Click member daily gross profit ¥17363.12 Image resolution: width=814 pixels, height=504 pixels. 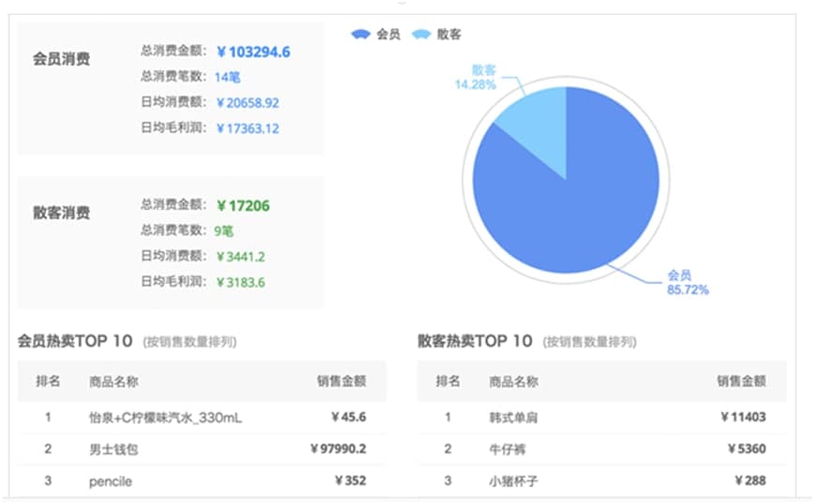247,128
